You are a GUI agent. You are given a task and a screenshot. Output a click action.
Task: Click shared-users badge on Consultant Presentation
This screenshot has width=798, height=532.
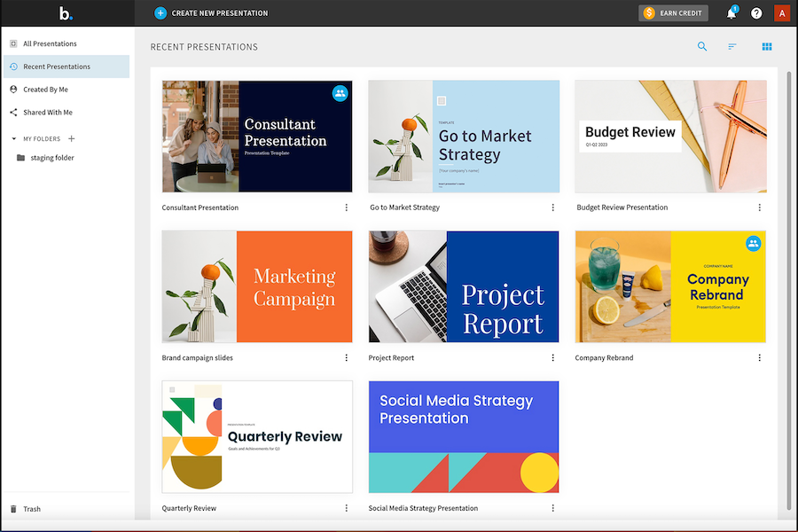[x=340, y=93]
